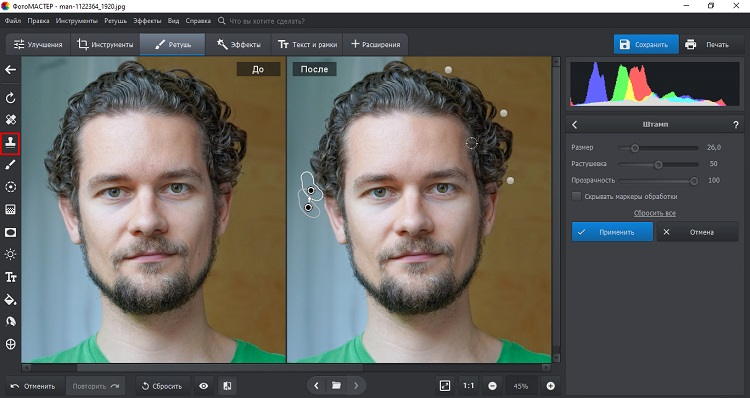
Task: Select the healing brush (bandage) tool
Action: [x=11, y=120]
